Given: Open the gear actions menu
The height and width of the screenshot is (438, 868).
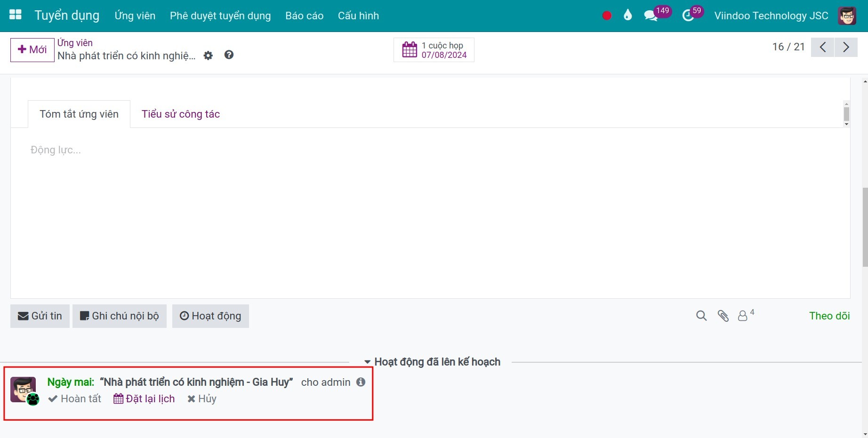Looking at the screenshot, I should pyautogui.click(x=208, y=56).
